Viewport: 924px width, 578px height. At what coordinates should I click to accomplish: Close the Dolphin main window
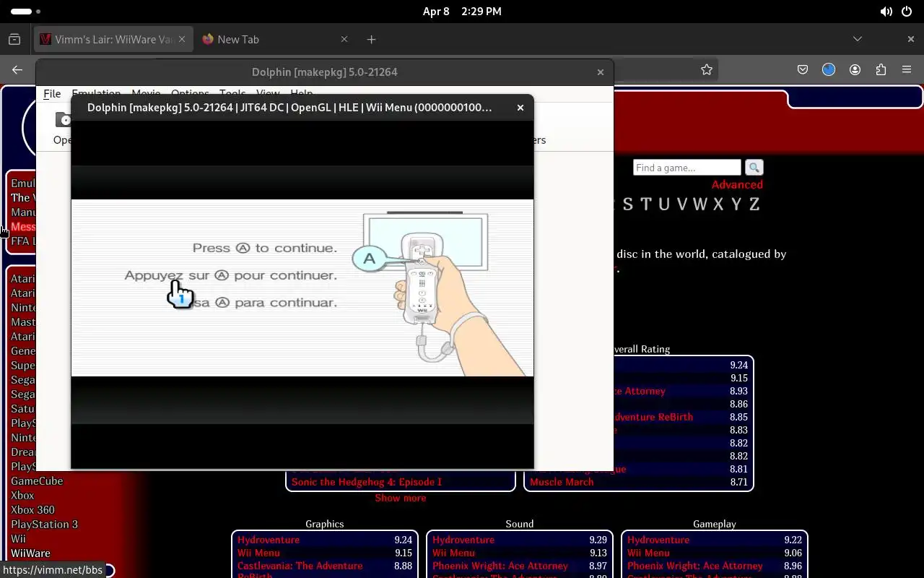600,72
